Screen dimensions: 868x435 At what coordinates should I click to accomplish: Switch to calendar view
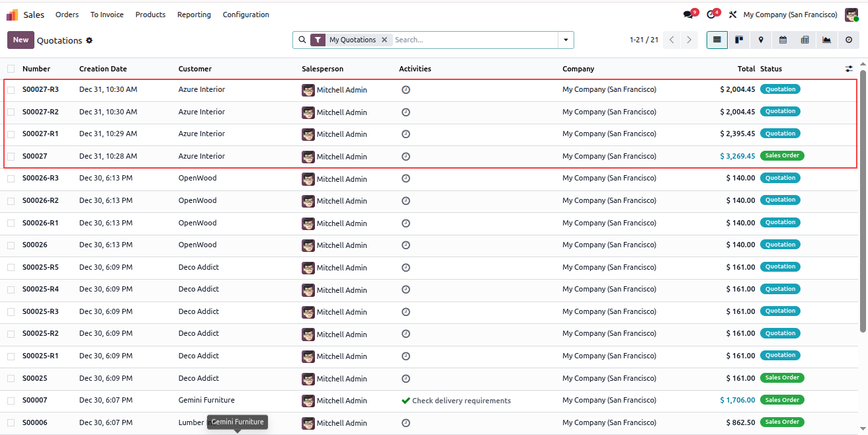[x=783, y=40]
